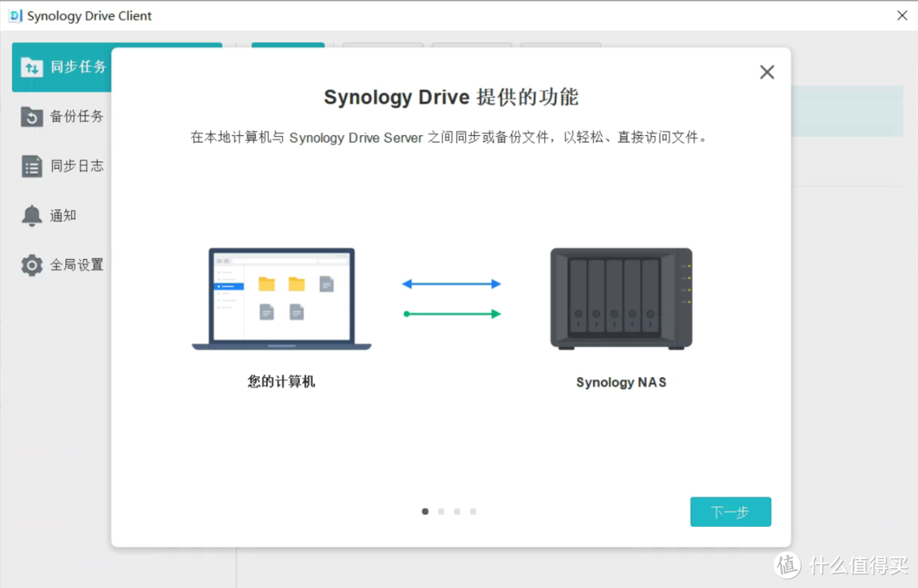Click the Synology NAS label
Viewport: 918px width, 588px height.
[x=621, y=382]
